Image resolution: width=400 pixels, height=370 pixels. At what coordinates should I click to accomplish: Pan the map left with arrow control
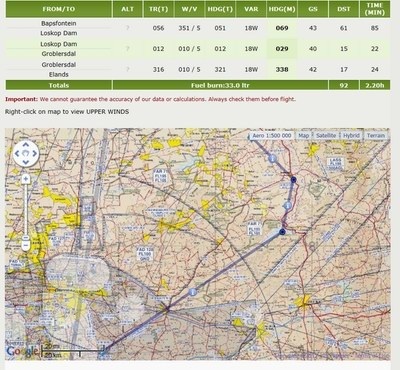17,154
